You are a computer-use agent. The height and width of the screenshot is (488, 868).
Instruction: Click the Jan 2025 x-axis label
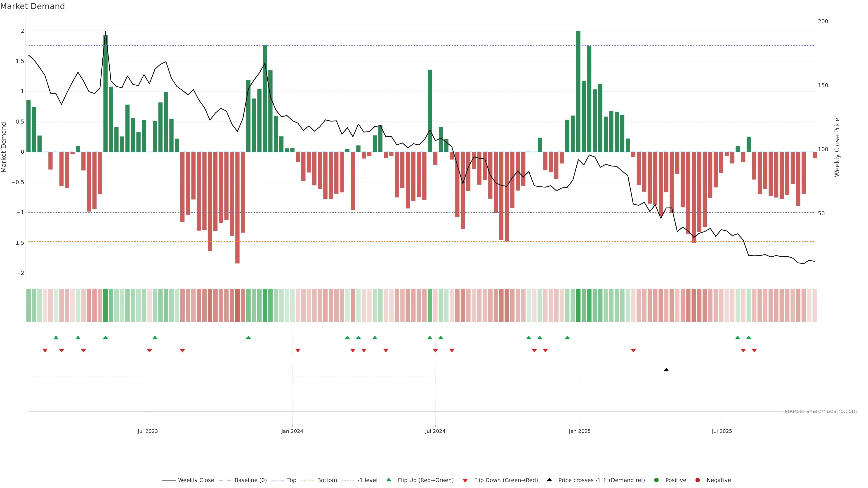tap(580, 431)
